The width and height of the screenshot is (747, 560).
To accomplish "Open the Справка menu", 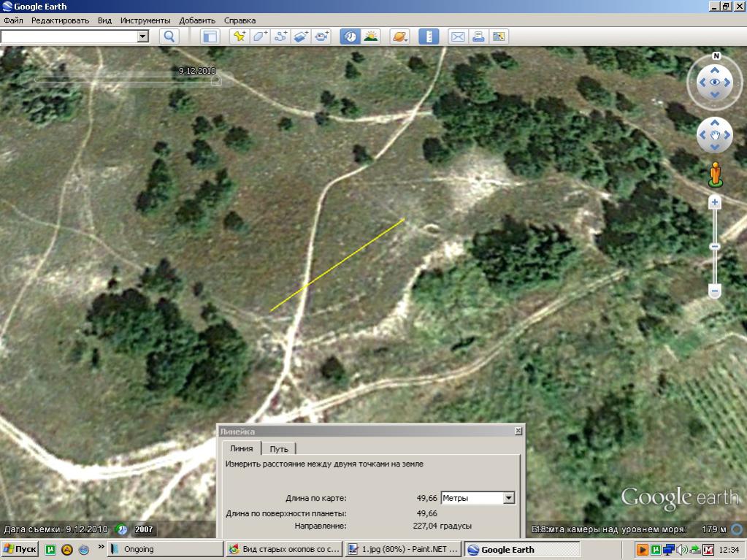I will click(240, 20).
